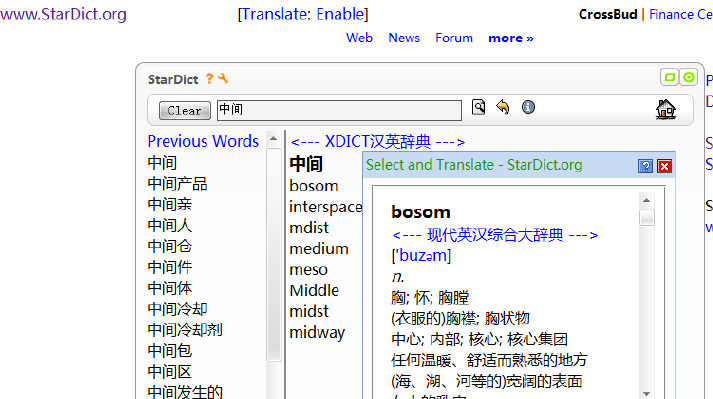Click the popup scrollbar up arrow
Image resolution: width=713 pixels, height=399 pixels.
pos(647,200)
